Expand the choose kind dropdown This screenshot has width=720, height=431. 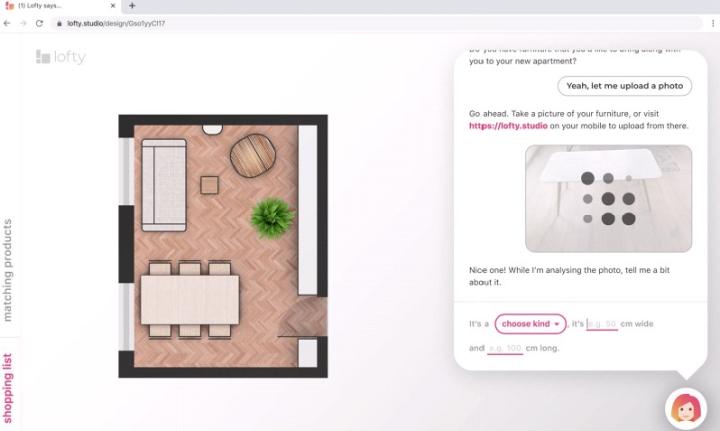click(530, 324)
